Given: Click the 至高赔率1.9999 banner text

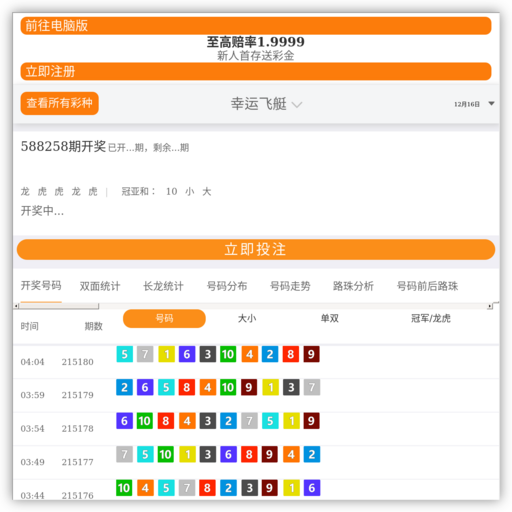Looking at the screenshot, I should [256, 42].
